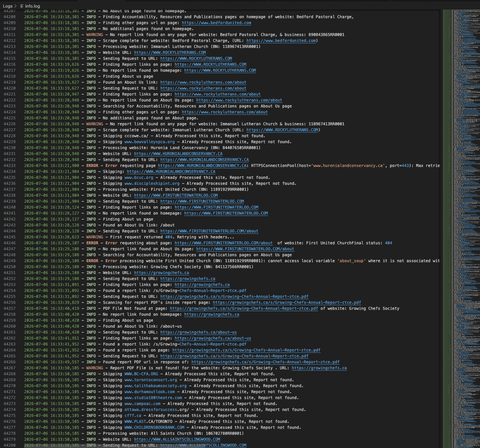The width and height of the screenshot is (480, 448).
Task: Click the WARNING label on line 44211
Action: point(95,35)
